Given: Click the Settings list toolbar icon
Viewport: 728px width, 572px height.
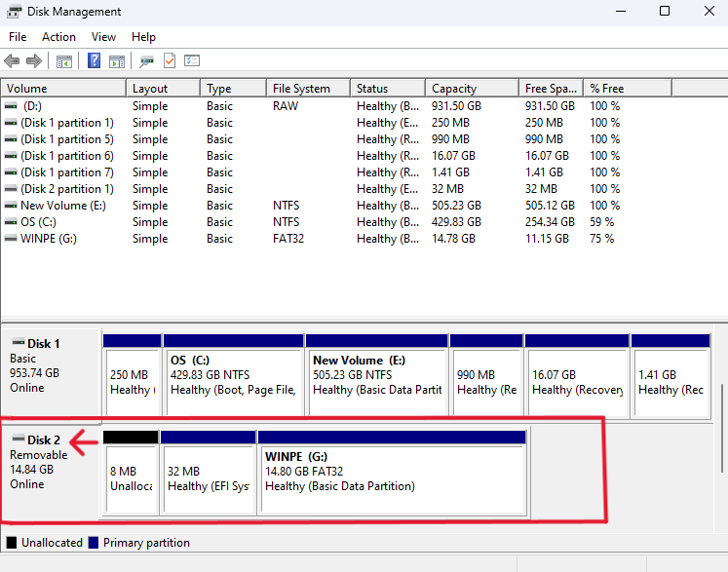Looking at the screenshot, I should tap(192, 60).
